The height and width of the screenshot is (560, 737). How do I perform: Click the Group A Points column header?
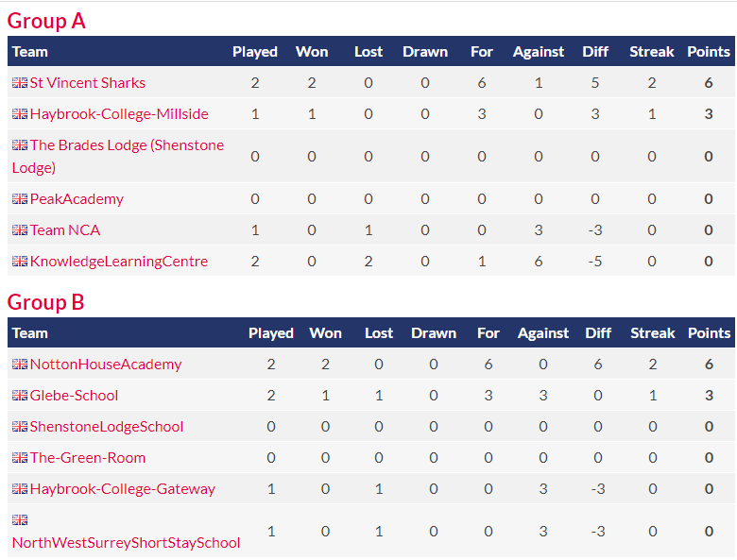click(x=709, y=52)
